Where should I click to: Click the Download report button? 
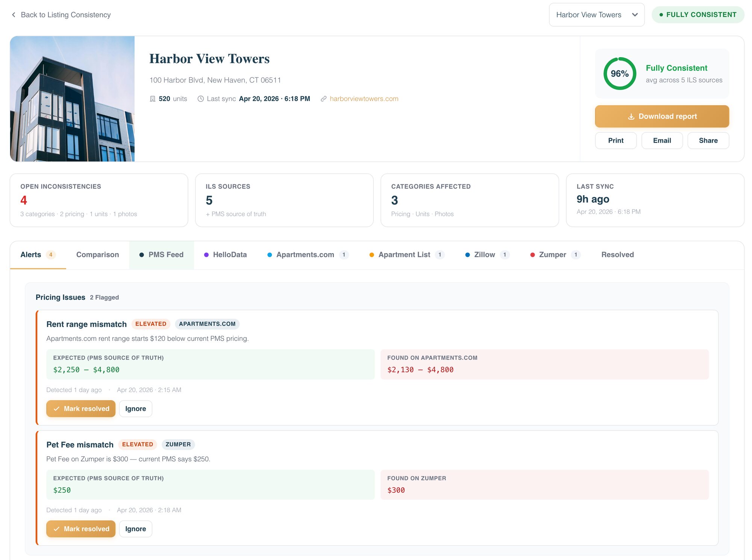click(x=662, y=117)
